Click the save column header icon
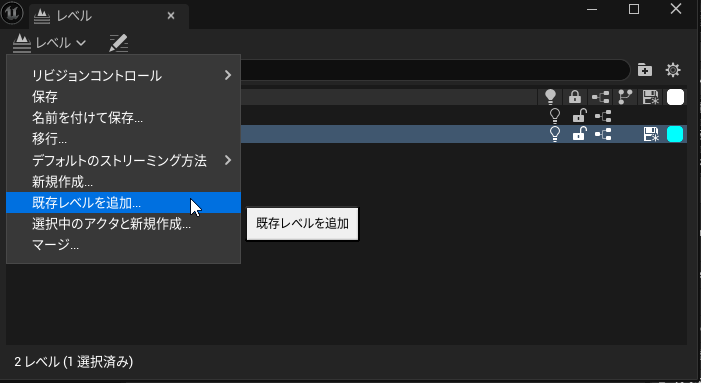 click(650, 97)
